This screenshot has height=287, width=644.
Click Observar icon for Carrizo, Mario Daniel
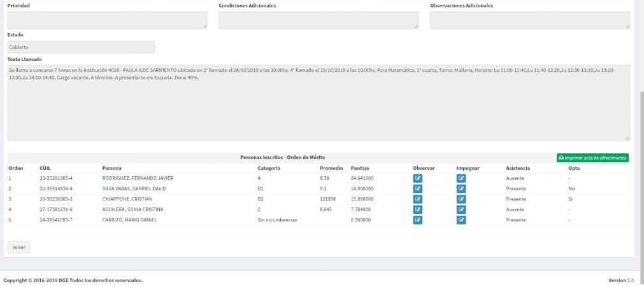pos(417,220)
